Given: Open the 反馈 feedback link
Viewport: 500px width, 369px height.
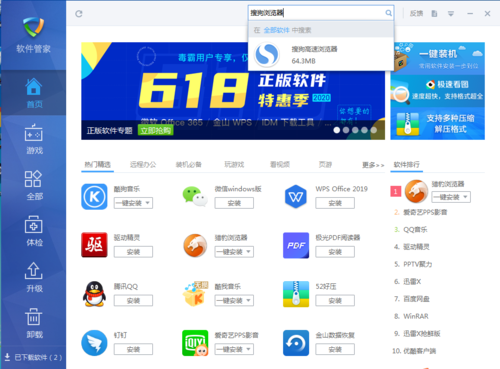Looking at the screenshot, I should [x=416, y=14].
